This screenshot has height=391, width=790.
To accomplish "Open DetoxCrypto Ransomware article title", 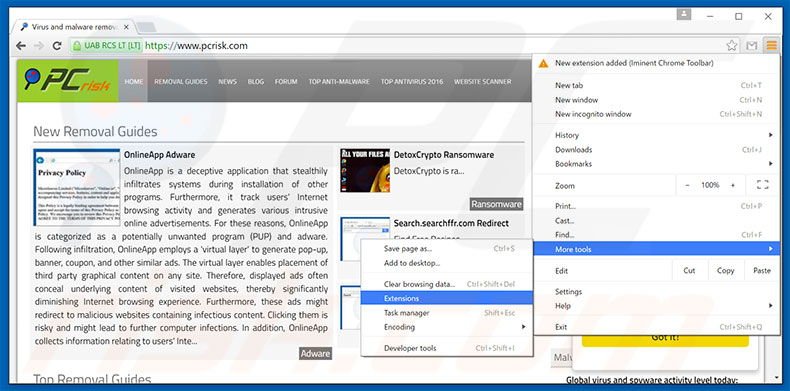I will click(x=444, y=155).
